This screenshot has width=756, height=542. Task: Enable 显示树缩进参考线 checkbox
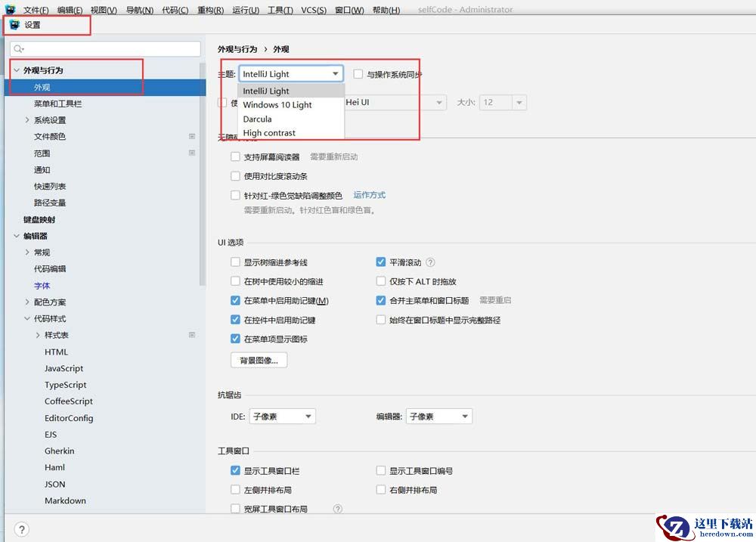(x=235, y=262)
